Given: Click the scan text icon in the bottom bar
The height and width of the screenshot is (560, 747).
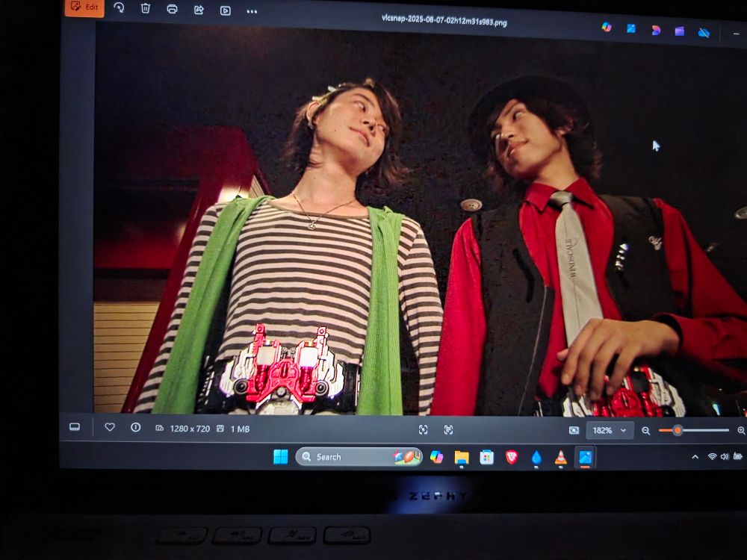Looking at the screenshot, I should pos(448,430).
